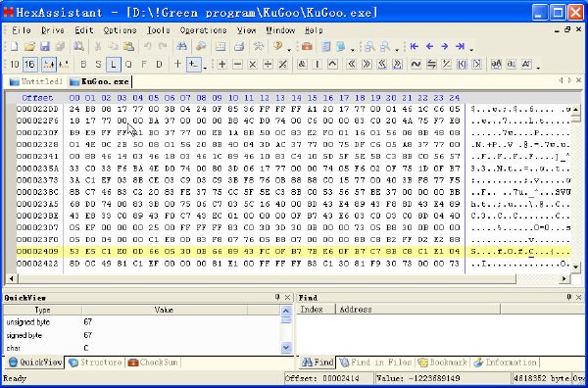Click the Add (+) operation button

[222, 65]
